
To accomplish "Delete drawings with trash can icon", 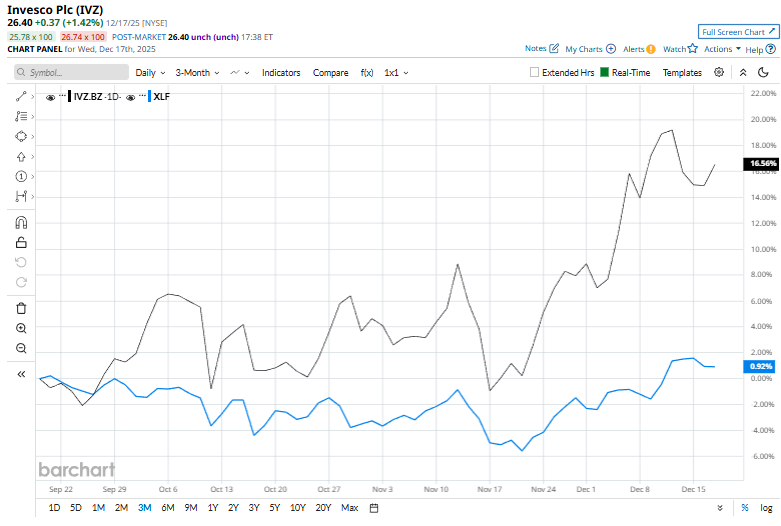I will coord(21,308).
